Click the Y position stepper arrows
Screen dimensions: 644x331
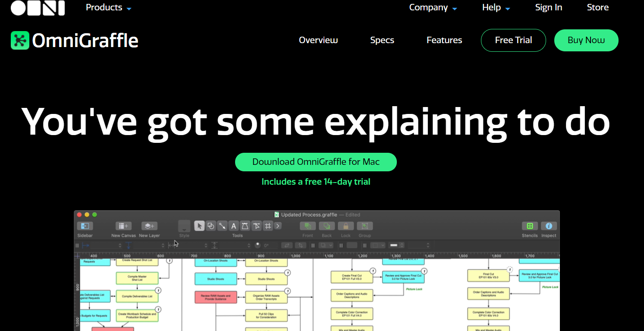pyautogui.click(x=163, y=245)
